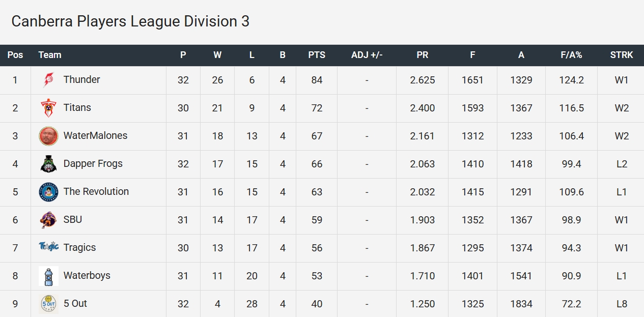The image size is (644, 317).
Task: Open the WaterMalones team logo
Action: coord(48,136)
